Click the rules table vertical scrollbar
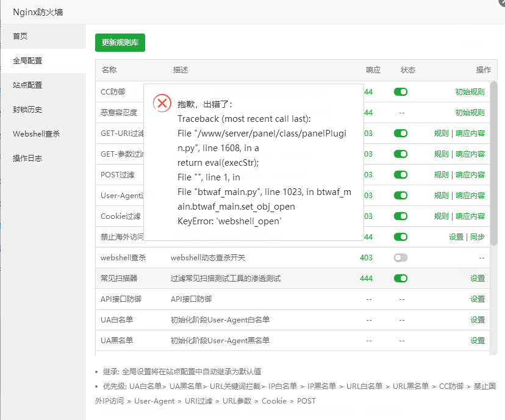The image size is (505, 420). (494, 163)
